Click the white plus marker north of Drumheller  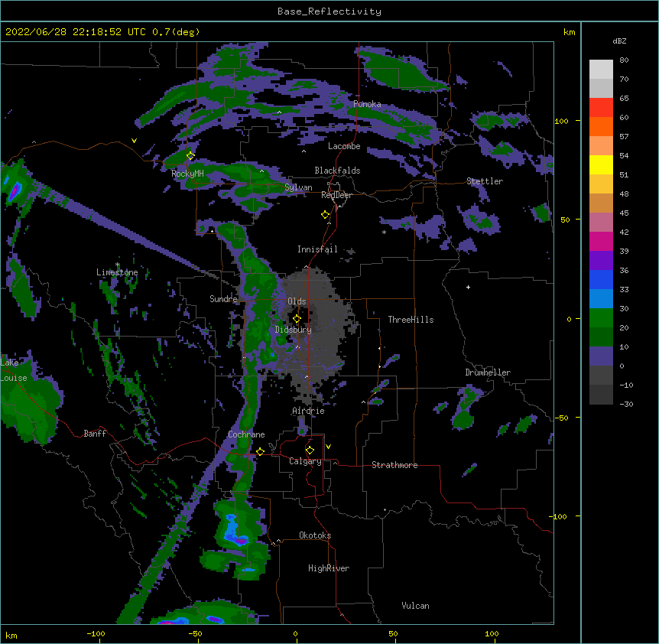point(468,287)
